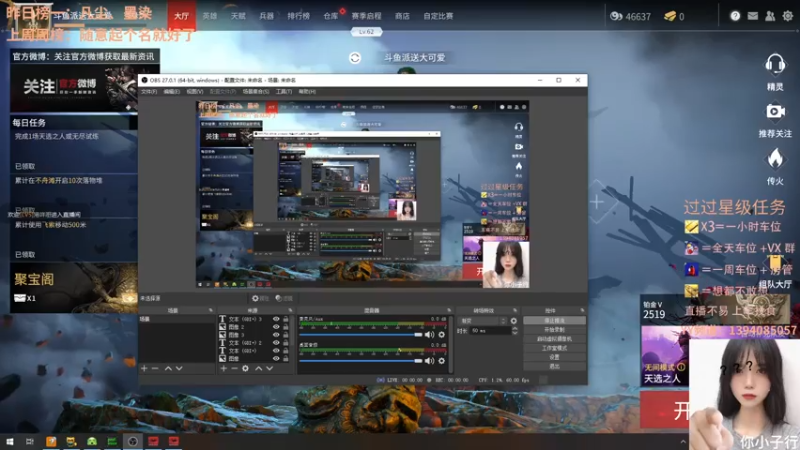The image size is (800, 450).
Task: Add a new scene with the plus icon
Action: pyautogui.click(x=144, y=368)
